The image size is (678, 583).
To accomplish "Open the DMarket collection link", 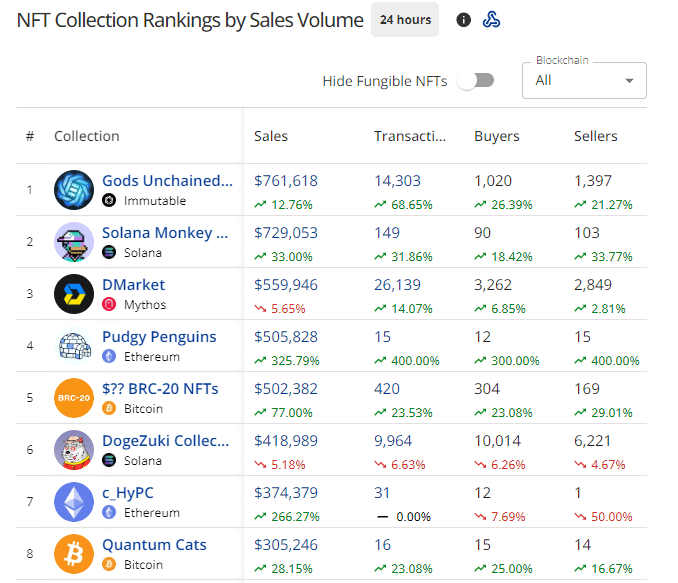I will (x=133, y=285).
